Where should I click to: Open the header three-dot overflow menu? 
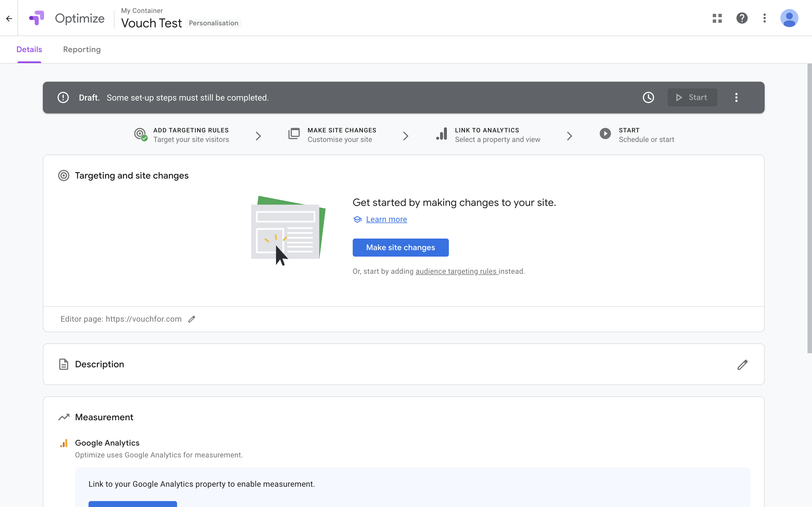point(765,18)
